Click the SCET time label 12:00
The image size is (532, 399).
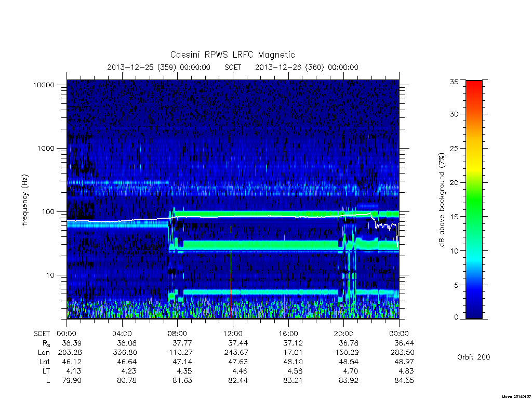coord(233,334)
